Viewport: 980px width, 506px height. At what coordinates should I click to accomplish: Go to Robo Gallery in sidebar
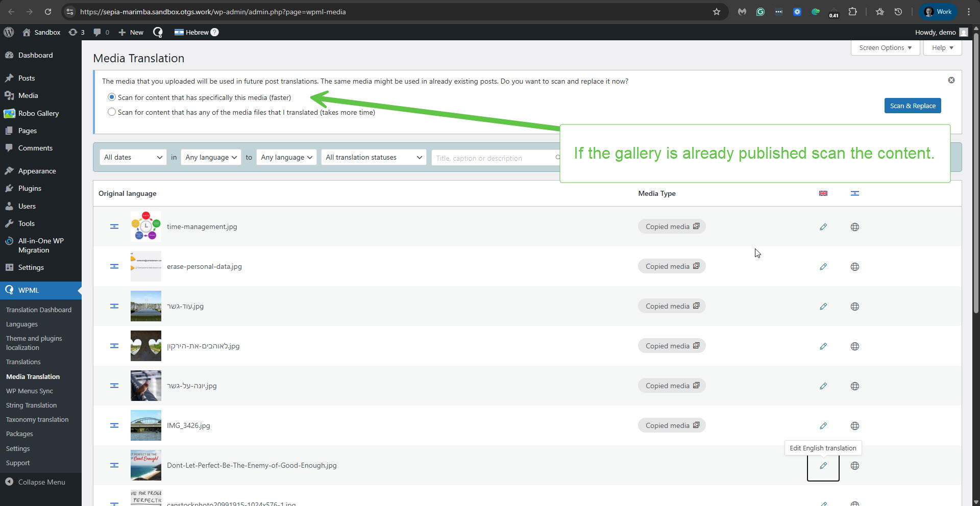pyautogui.click(x=38, y=113)
